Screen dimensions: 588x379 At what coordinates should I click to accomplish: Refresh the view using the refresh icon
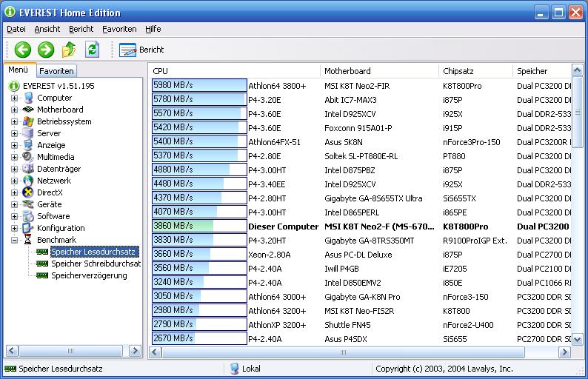pos(92,50)
